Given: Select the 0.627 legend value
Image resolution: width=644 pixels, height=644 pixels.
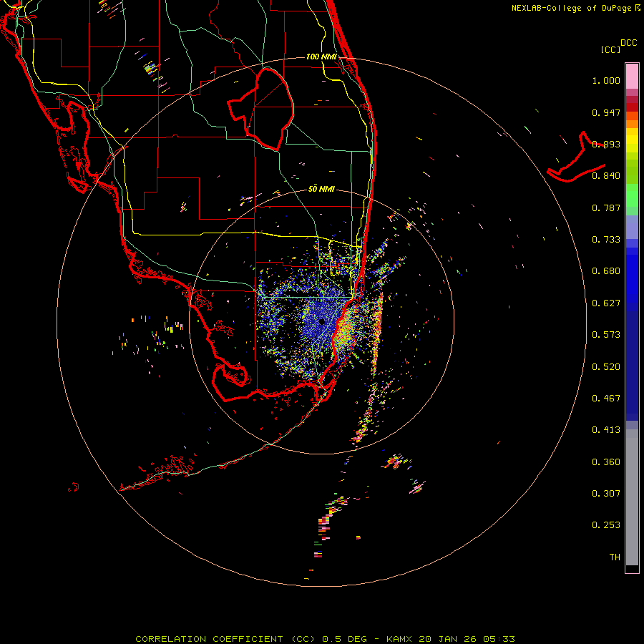Looking at the screenshot, I should (x=606, y=303).
